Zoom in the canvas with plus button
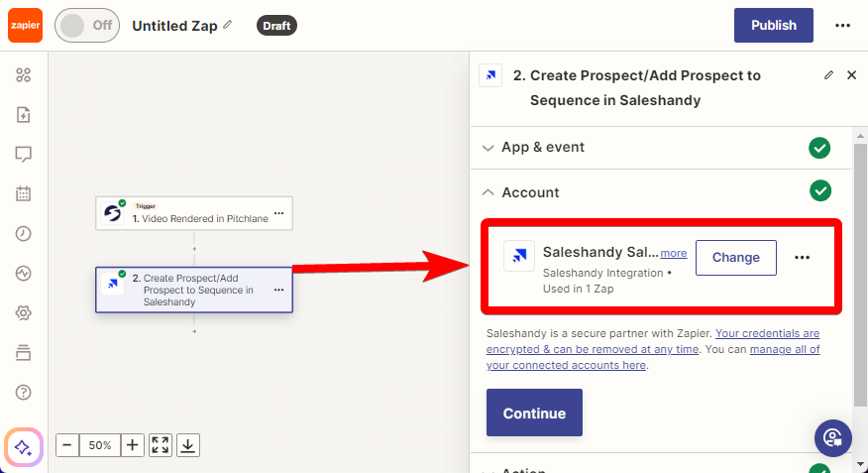The height and width of the screenshot is (473, 868). [133, 445]
